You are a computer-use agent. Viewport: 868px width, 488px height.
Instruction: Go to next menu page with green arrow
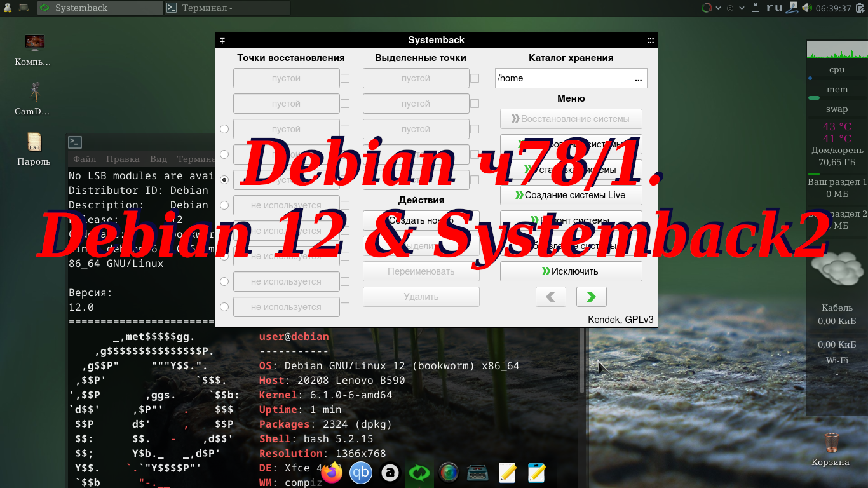(x=592, y=297)
